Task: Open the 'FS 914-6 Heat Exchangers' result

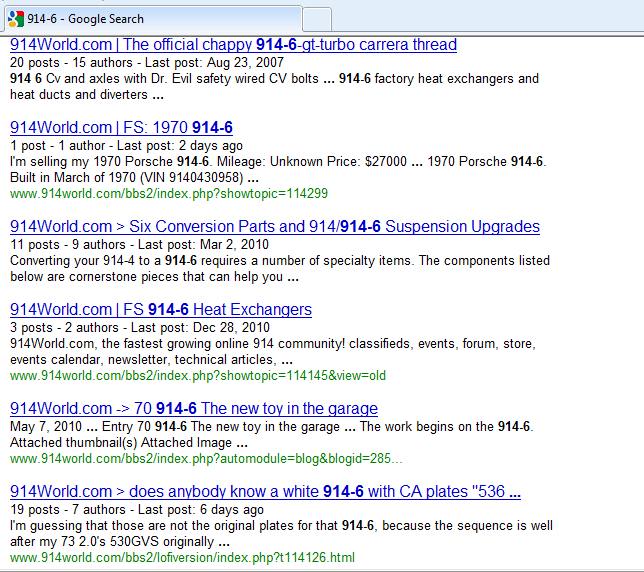Action: (x=160, y=309)
